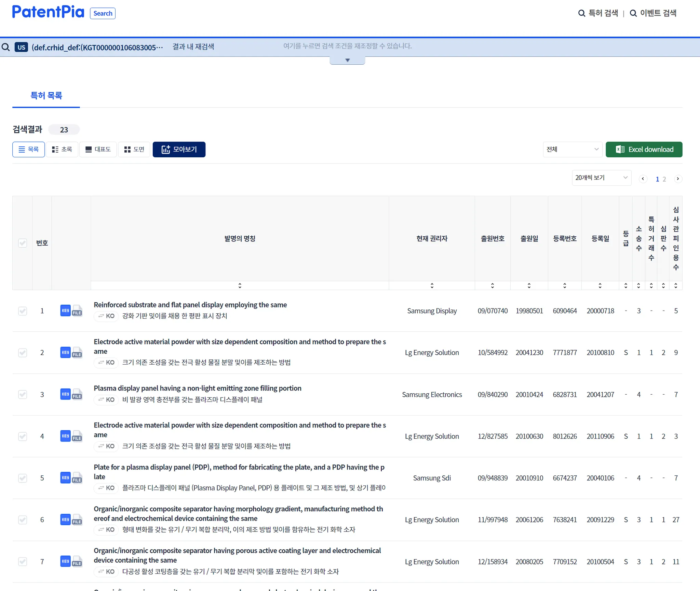Switch to 도면 grid view
Image resolution: width=700 pixels, height=591 pixels.
134,149
